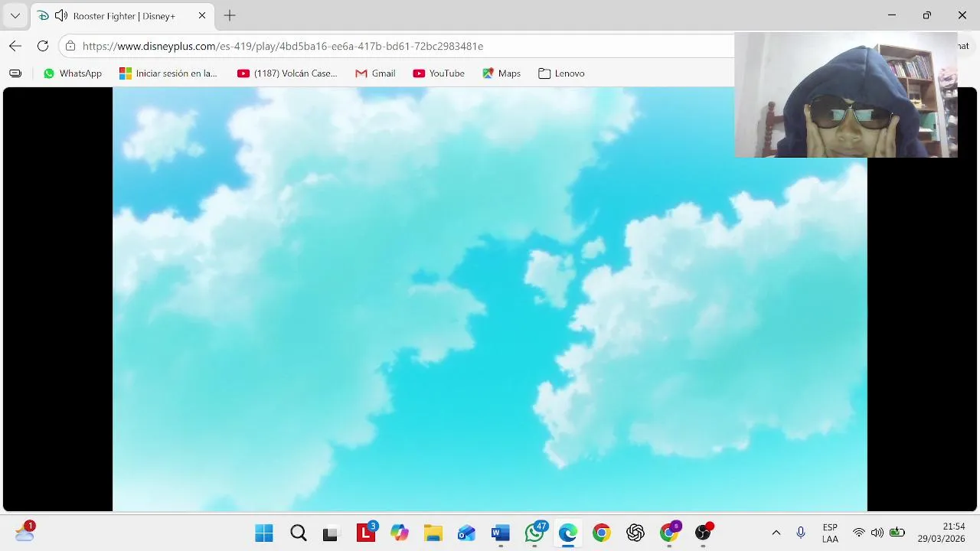This screenshot has height=551, width=980.
Task: Open the (1187) Volcán Case... bookmark
Action: (287, 73)
